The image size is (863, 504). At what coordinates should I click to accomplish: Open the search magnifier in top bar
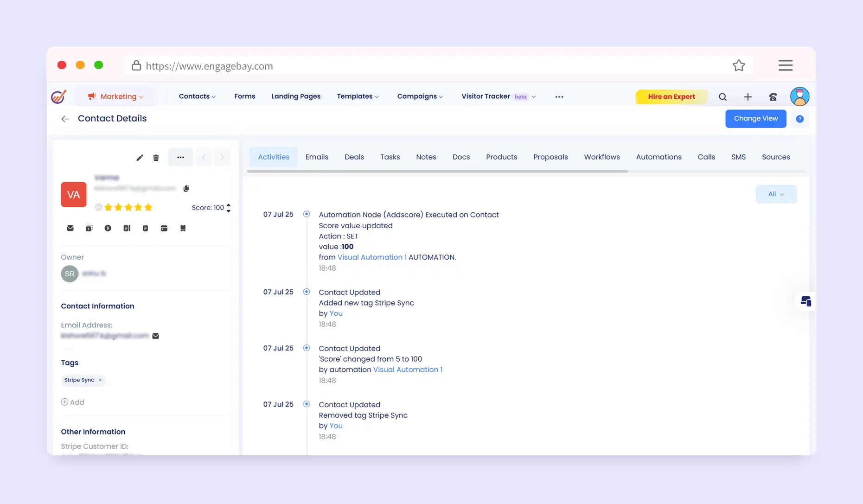pos(722,97)
